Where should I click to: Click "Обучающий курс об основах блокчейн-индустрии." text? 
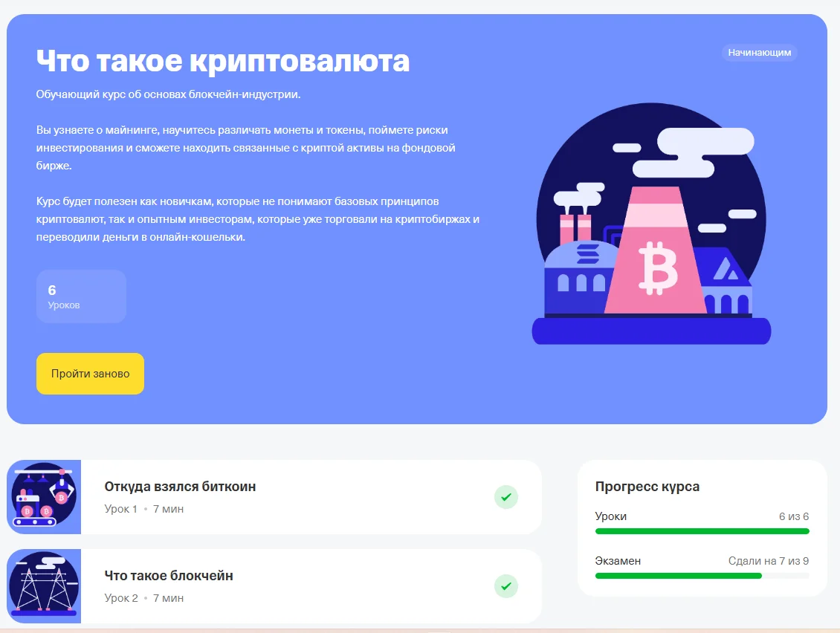coord(168,94)
